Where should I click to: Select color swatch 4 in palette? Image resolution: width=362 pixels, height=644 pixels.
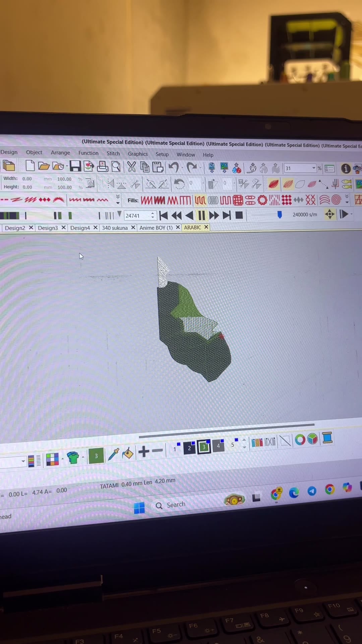pyautogui.click(x=218, y=445)
